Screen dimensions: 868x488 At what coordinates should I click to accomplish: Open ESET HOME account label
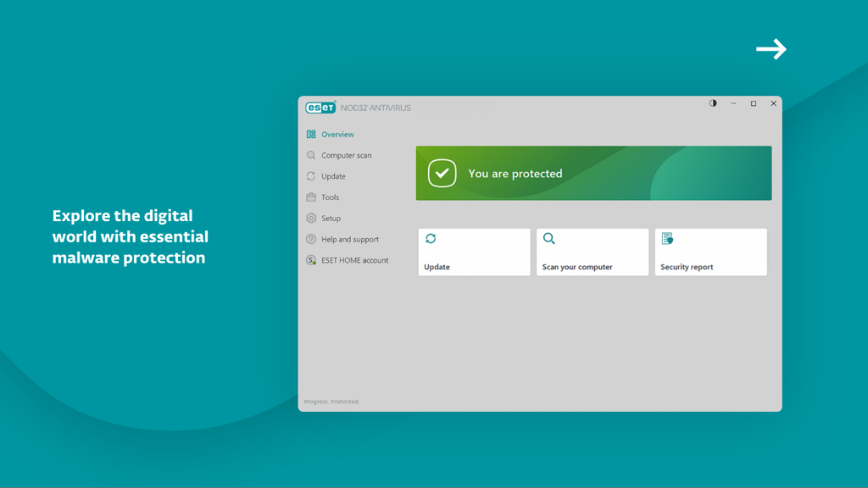click(x=355, y=260)
